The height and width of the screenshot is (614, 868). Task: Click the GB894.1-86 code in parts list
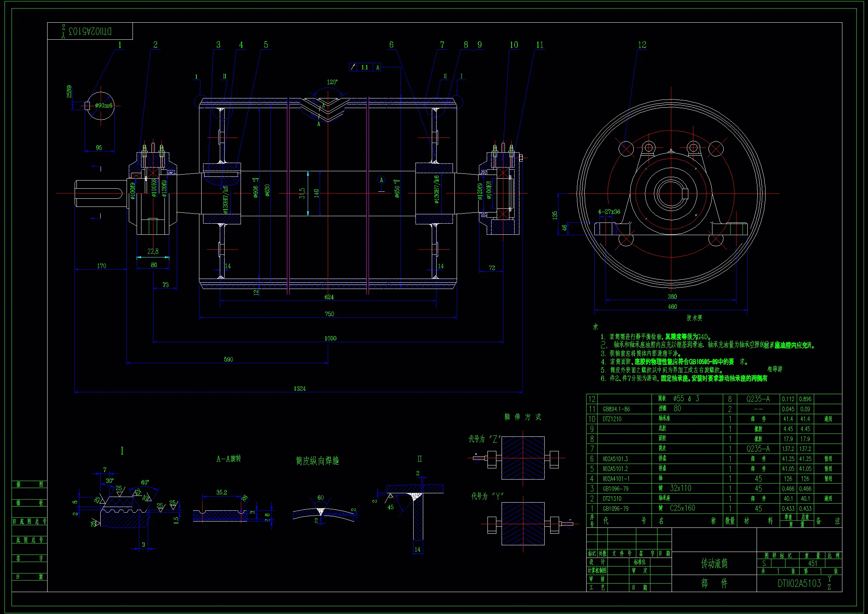(x=616, y=409)
